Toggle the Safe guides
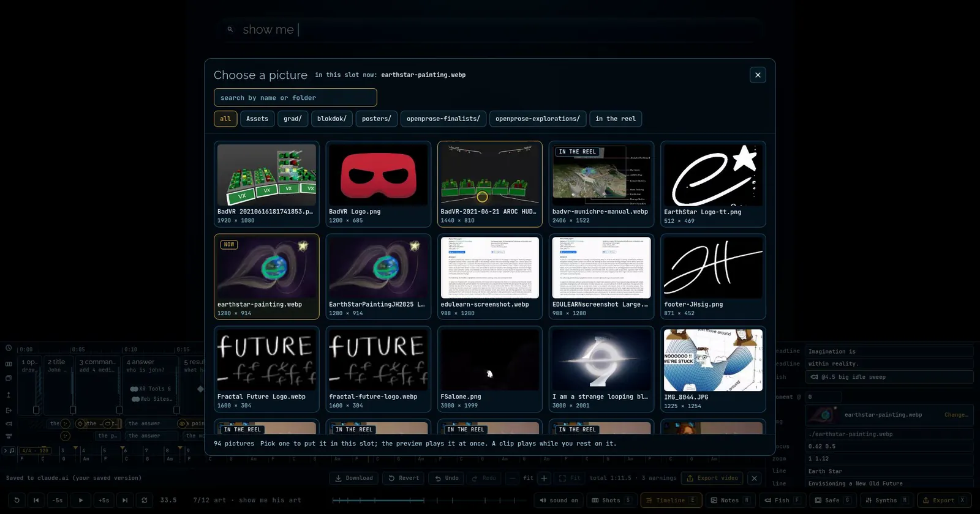The height and width of the screenshot is (514, 980). pyautogui.click(x=832, y=500)
